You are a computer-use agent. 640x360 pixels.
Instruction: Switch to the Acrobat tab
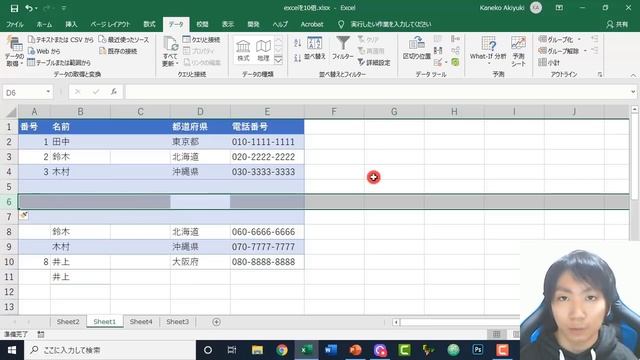point(312,24)
